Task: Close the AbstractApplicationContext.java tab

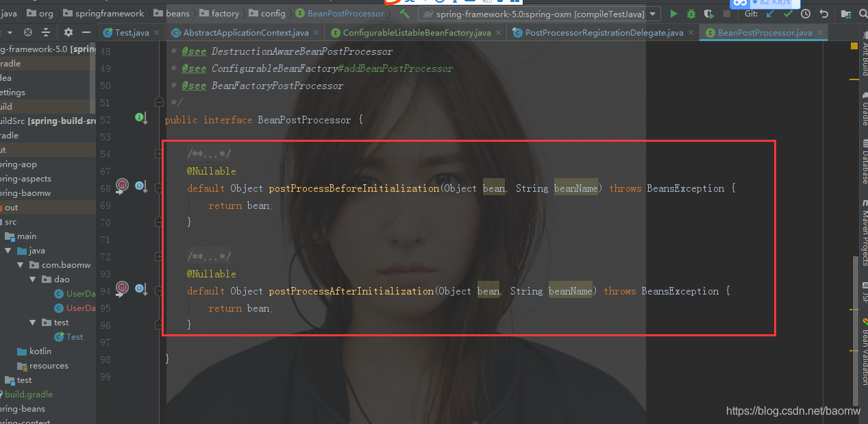Action: click(x=317, y=33)
